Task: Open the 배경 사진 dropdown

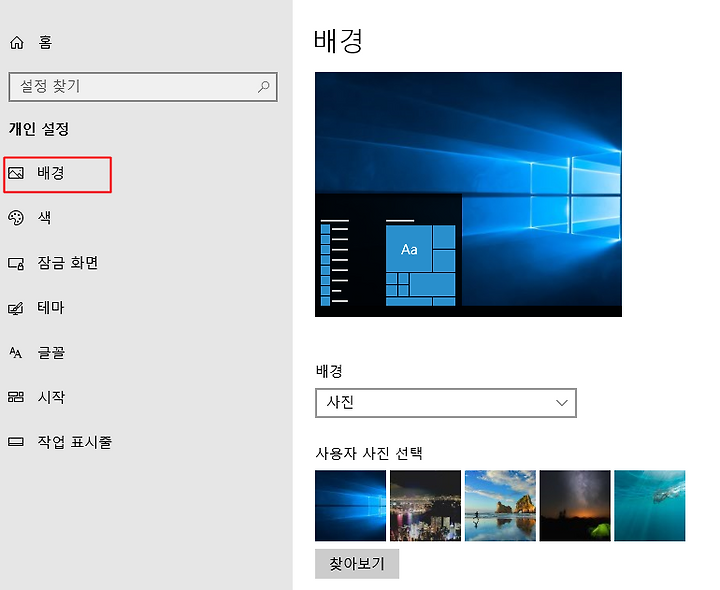Action: (445, 403)
